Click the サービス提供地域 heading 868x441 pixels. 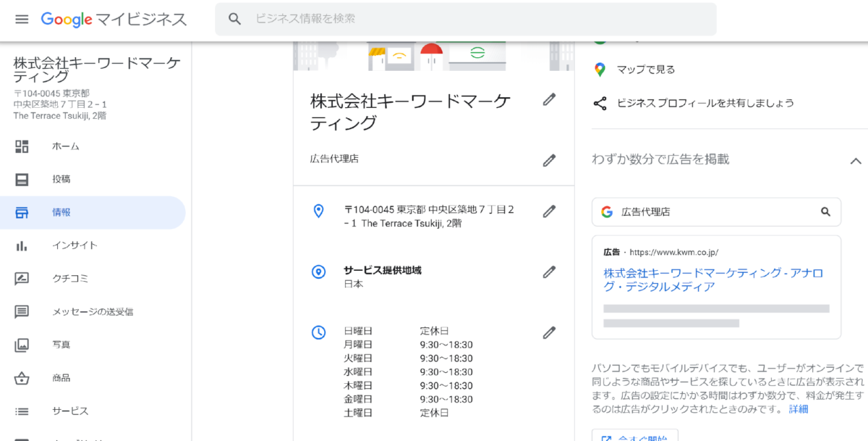point(383,270)
